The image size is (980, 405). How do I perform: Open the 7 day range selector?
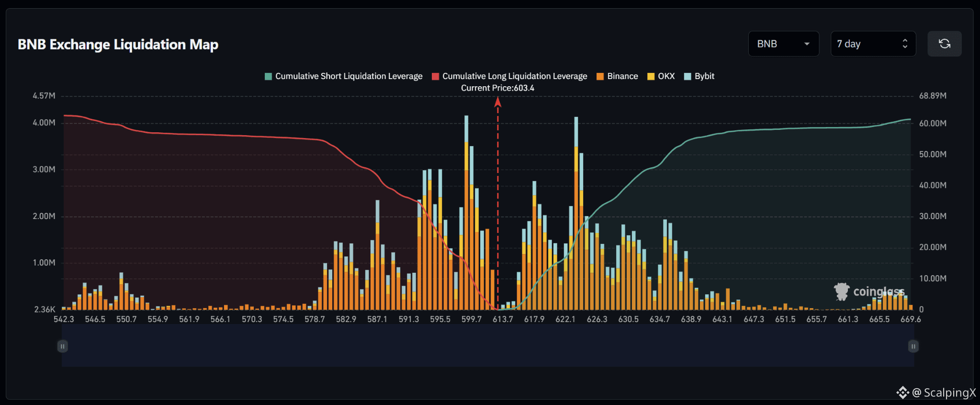(x=873, y=44)
